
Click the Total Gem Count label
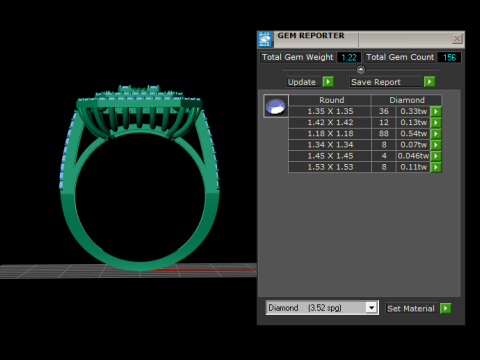click(400, 57)
